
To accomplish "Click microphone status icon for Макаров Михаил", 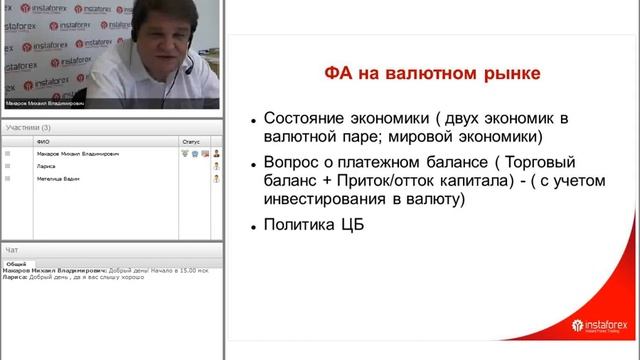I will click(185, 153).
